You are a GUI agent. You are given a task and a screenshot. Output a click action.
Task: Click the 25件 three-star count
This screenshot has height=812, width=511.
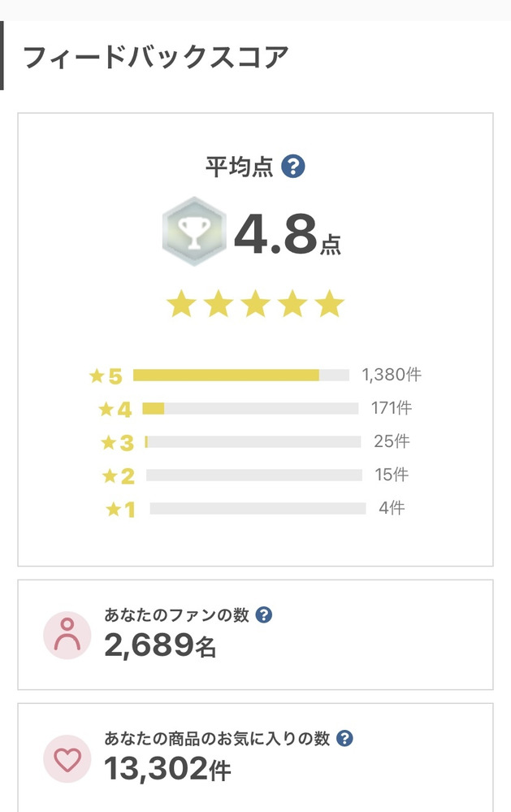(x=392, y=442)
